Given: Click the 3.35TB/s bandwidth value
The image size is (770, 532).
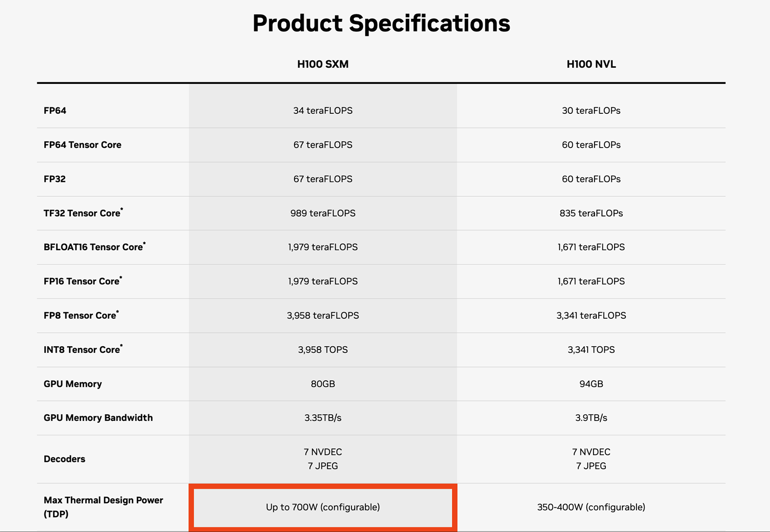Looking at the screenshot, I should click(322, 418).
